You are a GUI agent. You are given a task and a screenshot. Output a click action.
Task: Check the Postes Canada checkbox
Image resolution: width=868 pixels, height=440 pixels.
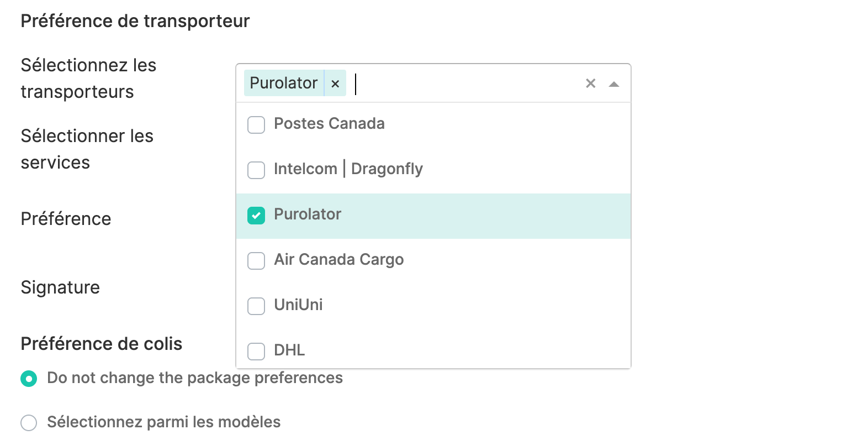256,124
